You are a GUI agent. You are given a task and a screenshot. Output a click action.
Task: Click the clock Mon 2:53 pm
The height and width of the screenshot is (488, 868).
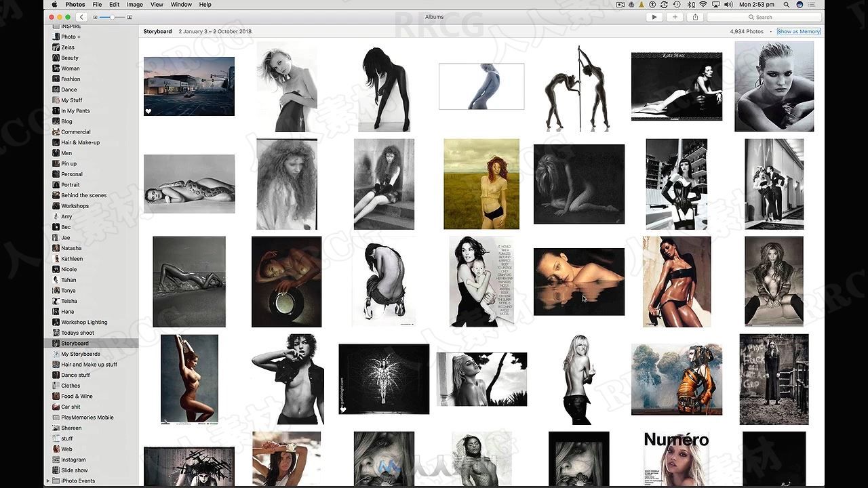[758, 5]
